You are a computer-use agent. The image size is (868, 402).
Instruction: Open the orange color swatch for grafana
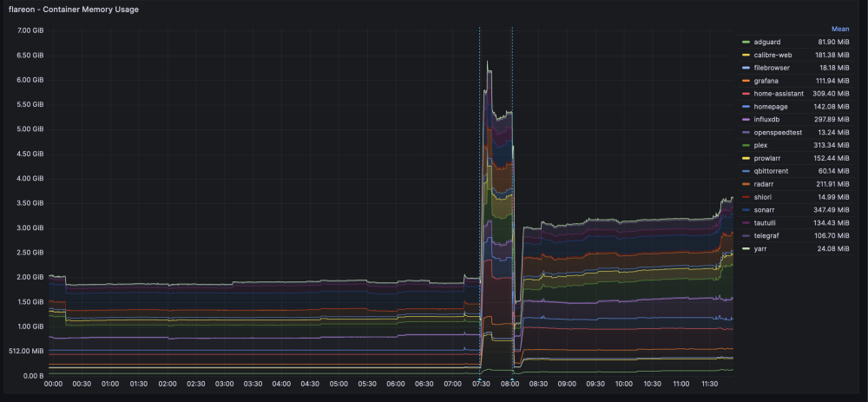coord(746,81)
